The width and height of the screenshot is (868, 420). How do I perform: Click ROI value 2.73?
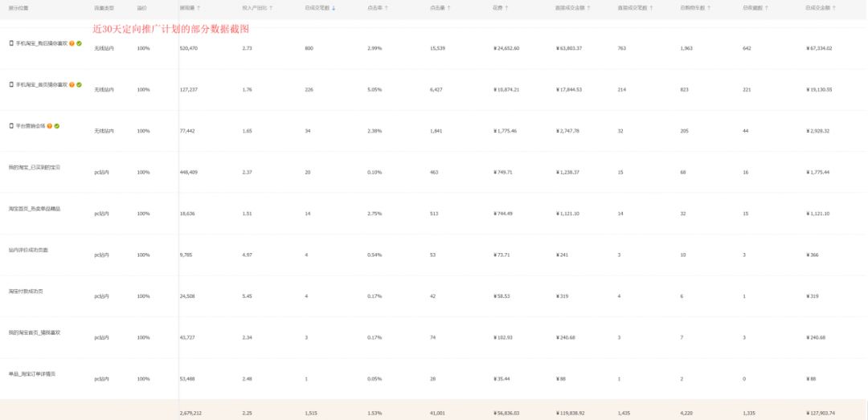click(247, 48)
